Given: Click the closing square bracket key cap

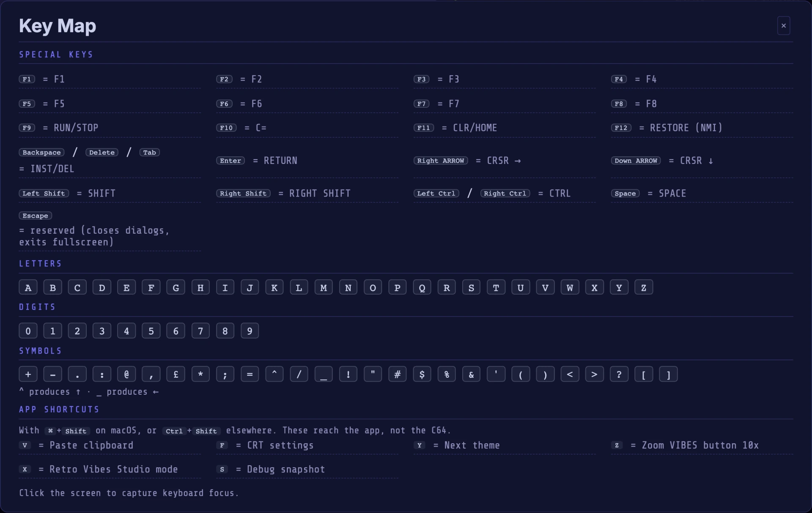Looking at the screenshot, I should point(668,374).
